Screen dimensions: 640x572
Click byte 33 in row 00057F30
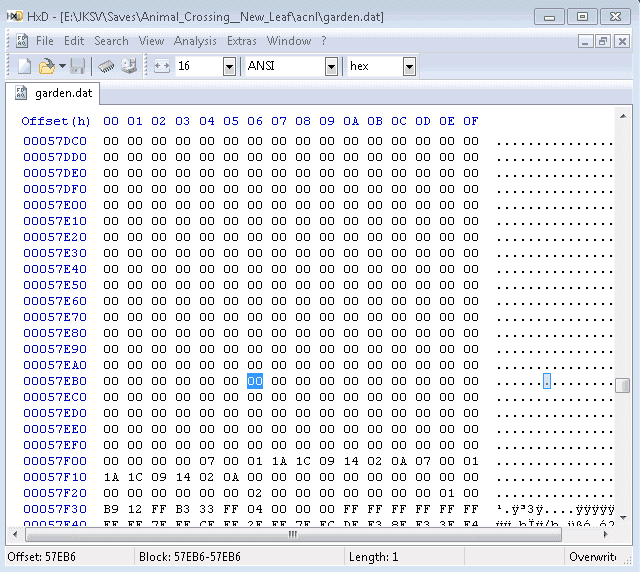coord(207,510)
